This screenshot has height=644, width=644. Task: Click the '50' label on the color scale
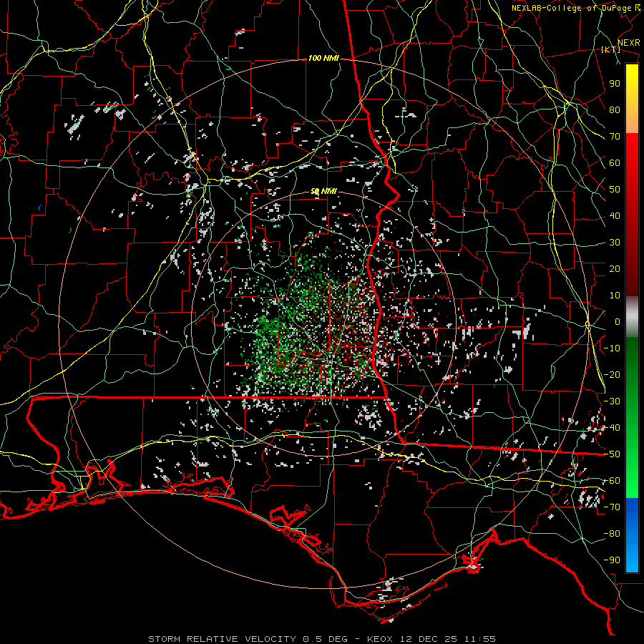click(x=615, y=190)
